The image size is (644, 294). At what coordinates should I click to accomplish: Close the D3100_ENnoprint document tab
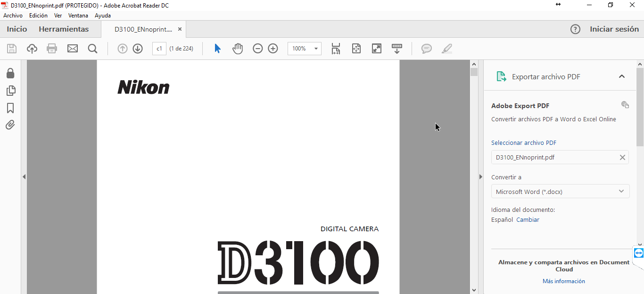(180, 29)
